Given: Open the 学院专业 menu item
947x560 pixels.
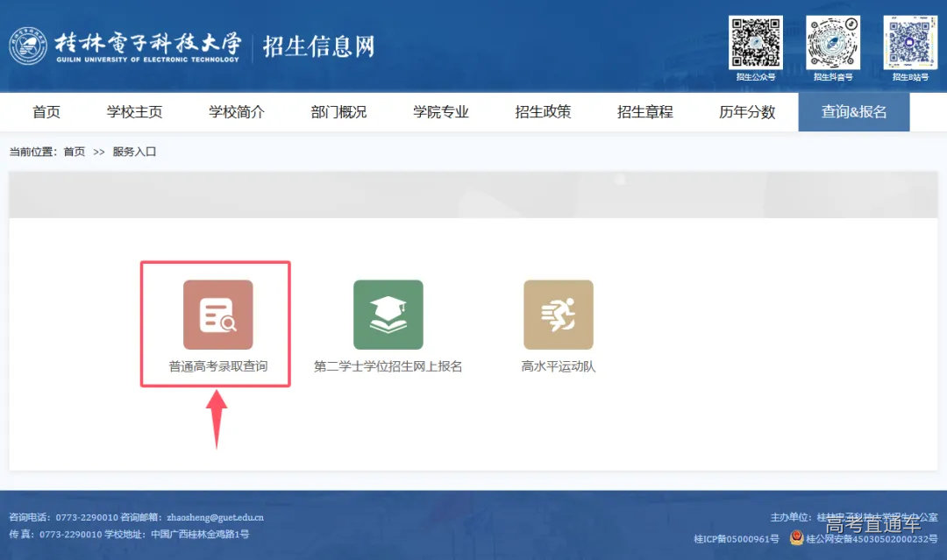Looking at the screenshot, I should pos(439,111).
